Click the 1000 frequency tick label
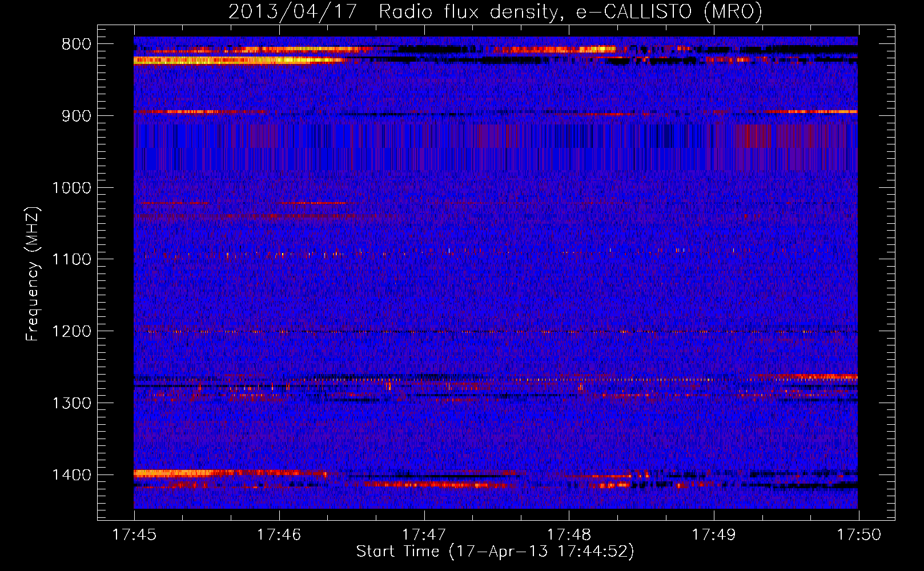Screen dimensions: 924x571 (x=71, y=188)
